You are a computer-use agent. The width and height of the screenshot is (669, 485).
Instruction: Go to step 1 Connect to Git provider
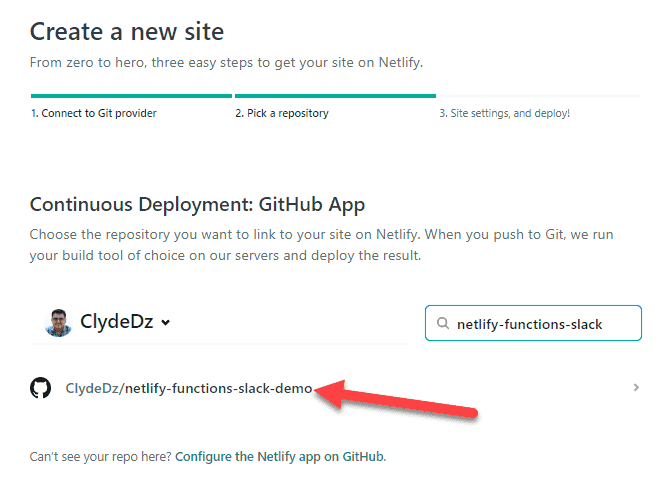point(94,113)
